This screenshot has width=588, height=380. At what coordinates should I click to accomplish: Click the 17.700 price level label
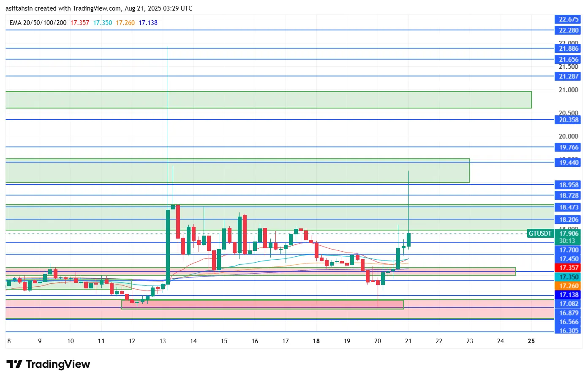(x=568, y=250)
